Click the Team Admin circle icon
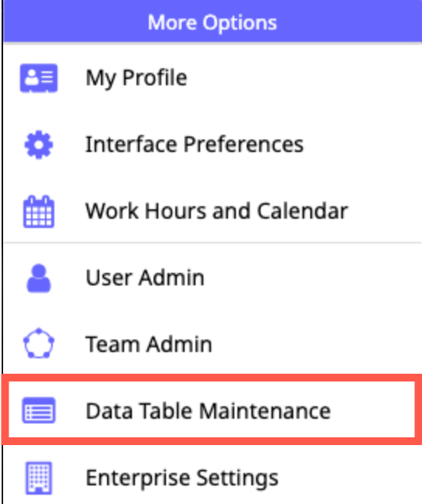 point(39,343)
